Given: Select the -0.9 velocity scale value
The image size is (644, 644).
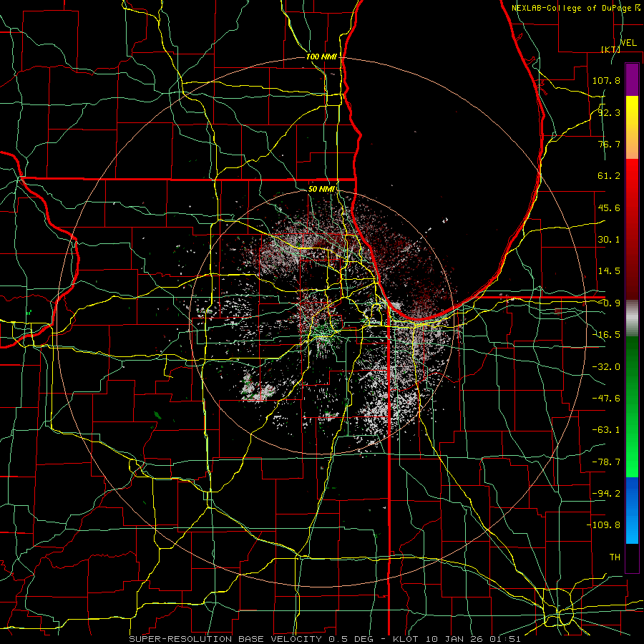Looking at the screenshot, I should point(609,303).
